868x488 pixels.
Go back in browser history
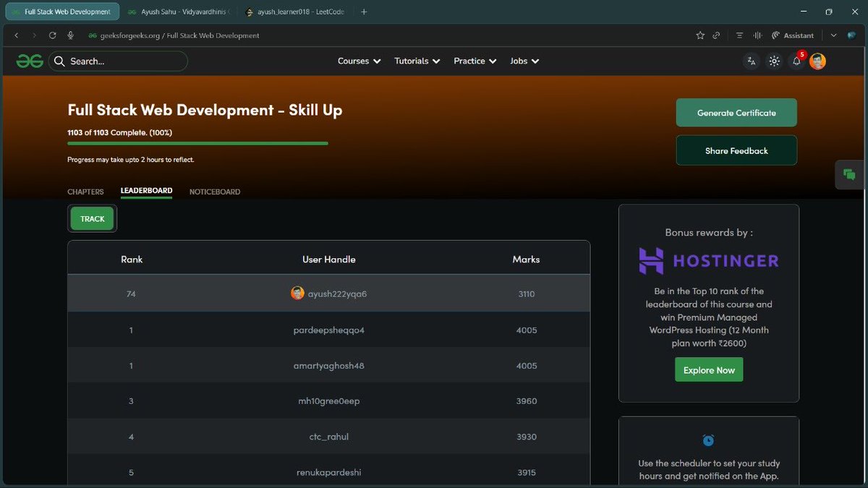pyautogui.click(x=16, y=35)
